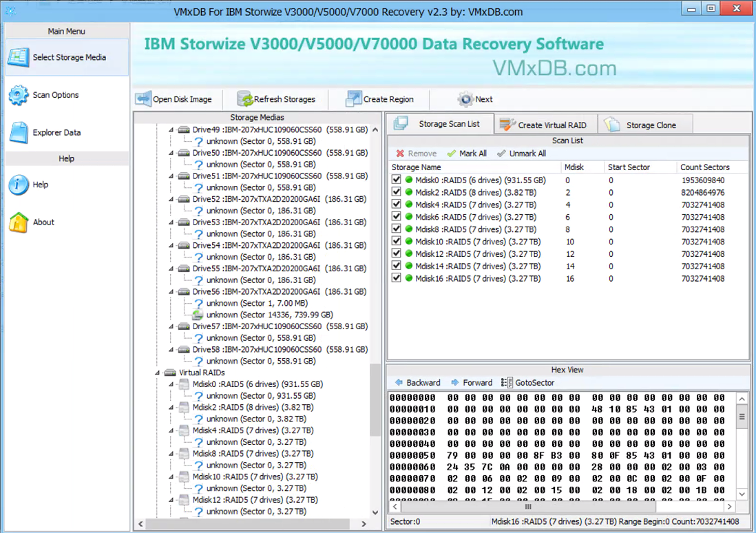Viewport: 756px width, 533px height.
Task: Switch to the Storage Clone tab
Action: [646, 125]
